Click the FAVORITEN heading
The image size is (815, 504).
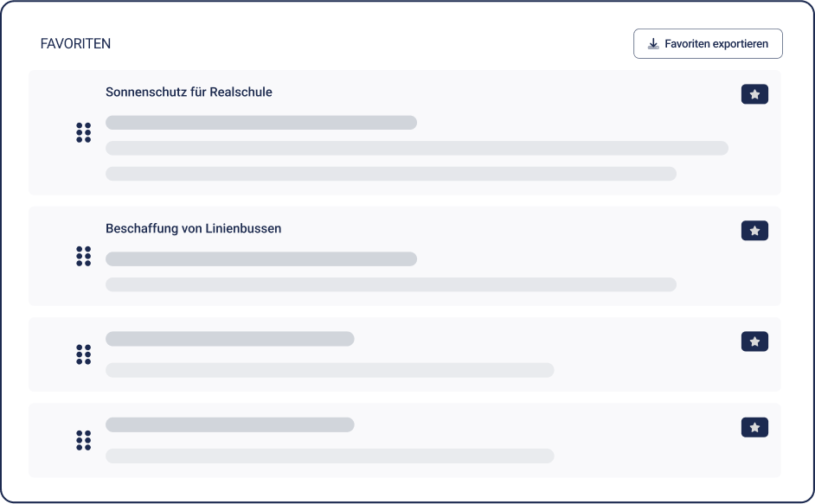tap(74, 43)
